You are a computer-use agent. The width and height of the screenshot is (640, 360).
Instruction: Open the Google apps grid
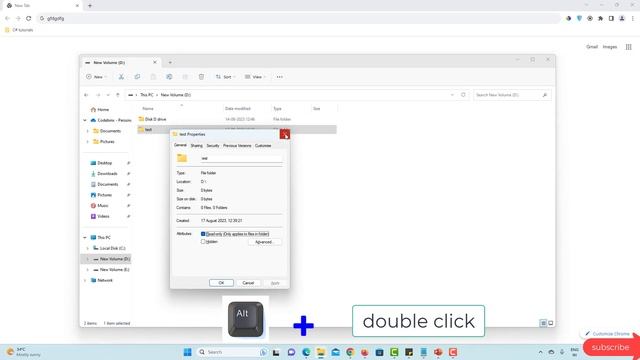(629, 47)
